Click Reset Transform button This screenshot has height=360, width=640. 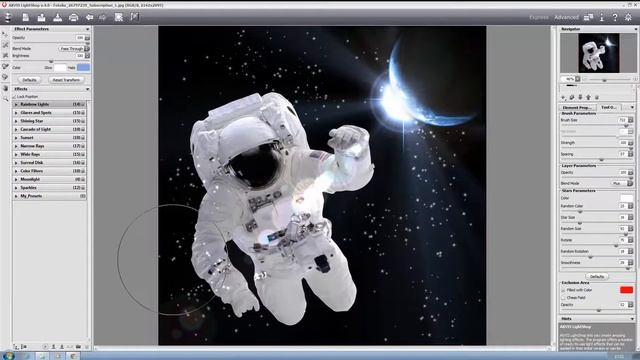66,80
